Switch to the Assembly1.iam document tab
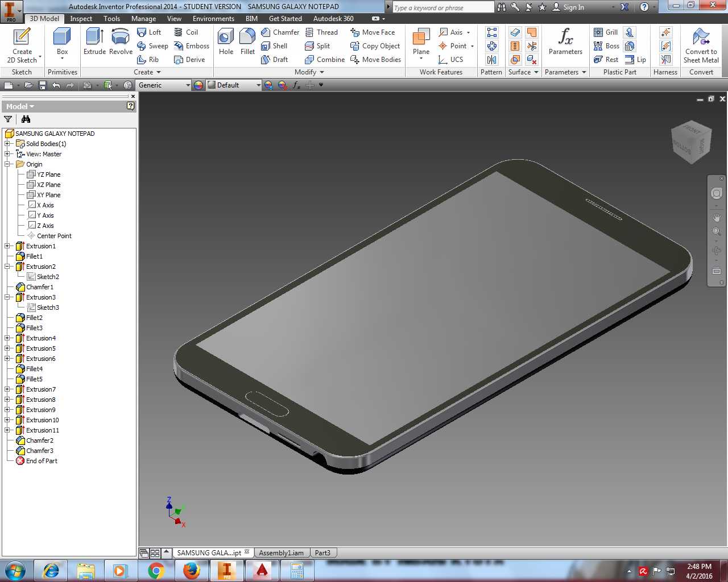 (281, 553)
